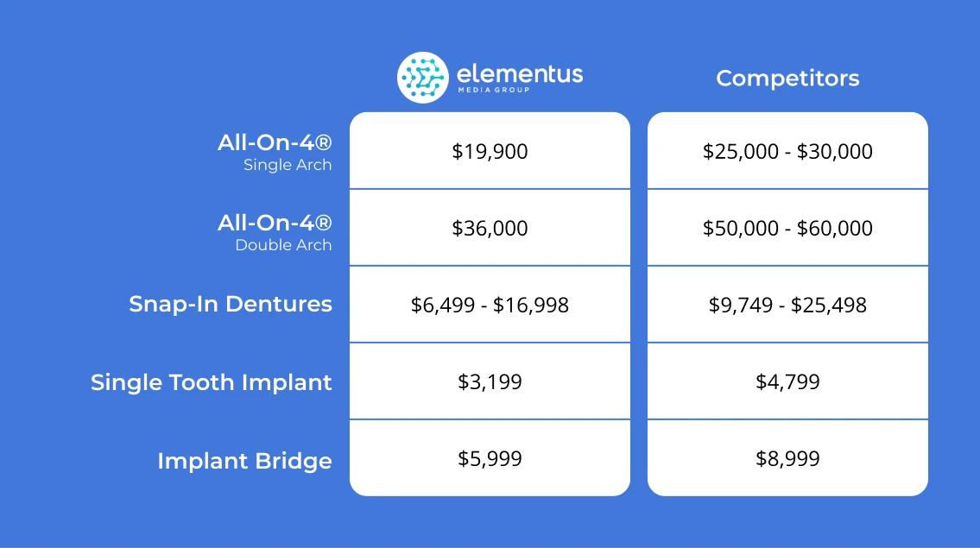The width and height of the screenshot is (980, 548).
Task: Click the Single Tooth Implant label
Action: tap(212, 382)
